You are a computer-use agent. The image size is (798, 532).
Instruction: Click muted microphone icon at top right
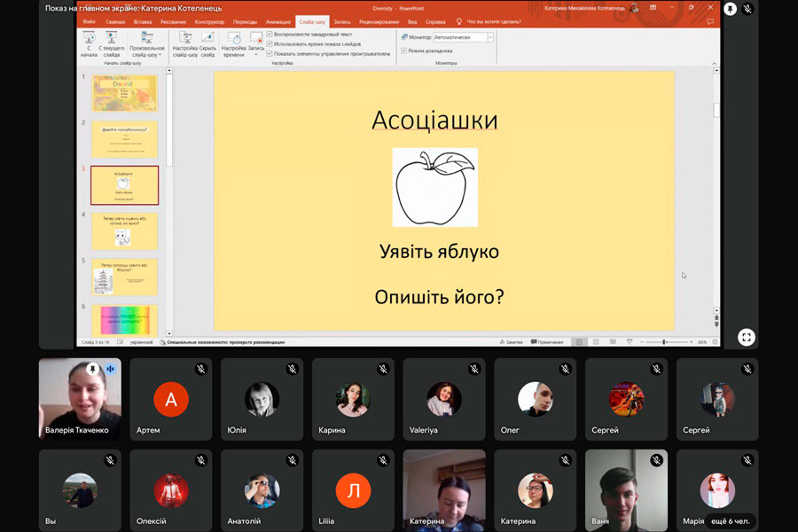tap(747, 9)
